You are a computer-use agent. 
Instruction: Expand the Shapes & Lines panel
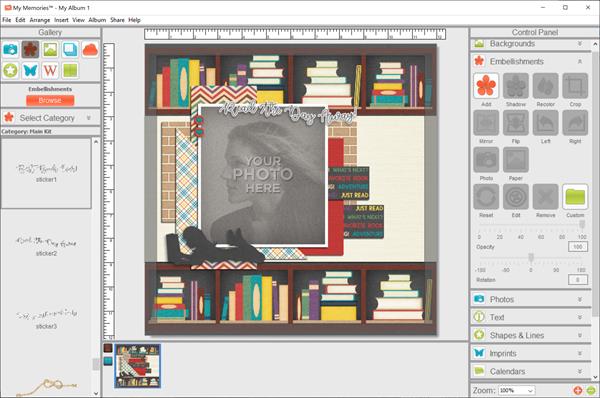pyautogui.click(x=531, y=335)
